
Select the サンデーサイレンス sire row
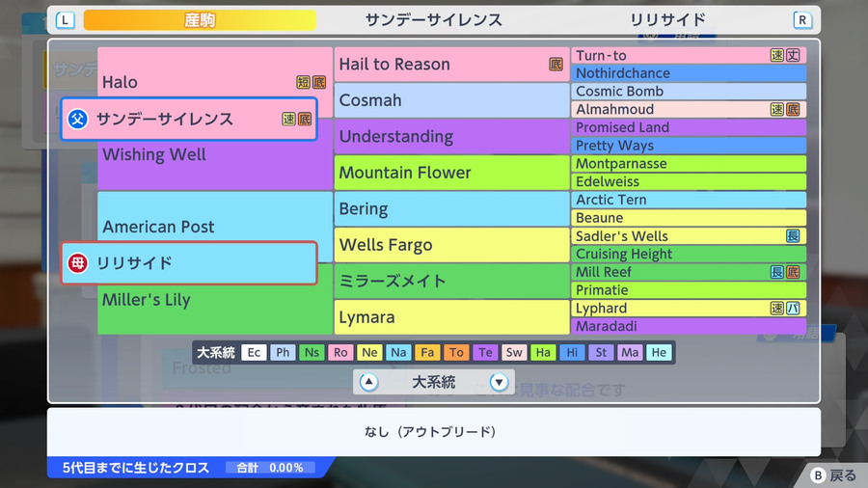(189, 119)
